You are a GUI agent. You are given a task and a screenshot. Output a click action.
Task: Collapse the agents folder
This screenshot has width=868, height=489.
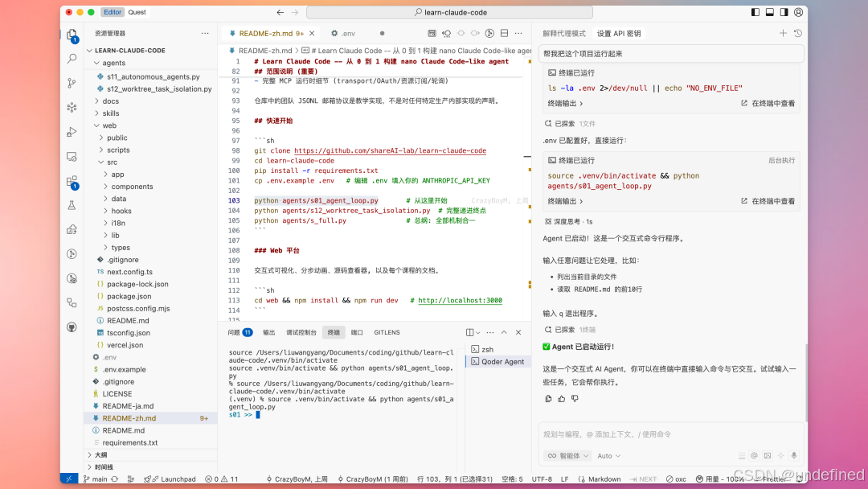pyautogui.click(x=113, y=63)
